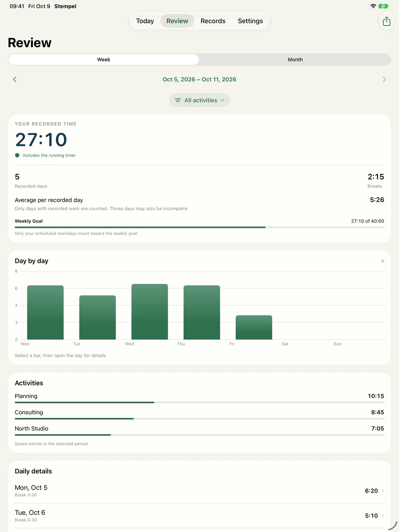Click the filter lines icon beside All activities
The image size is (399, 532).
pyautogui.click(x=178, y=100)
